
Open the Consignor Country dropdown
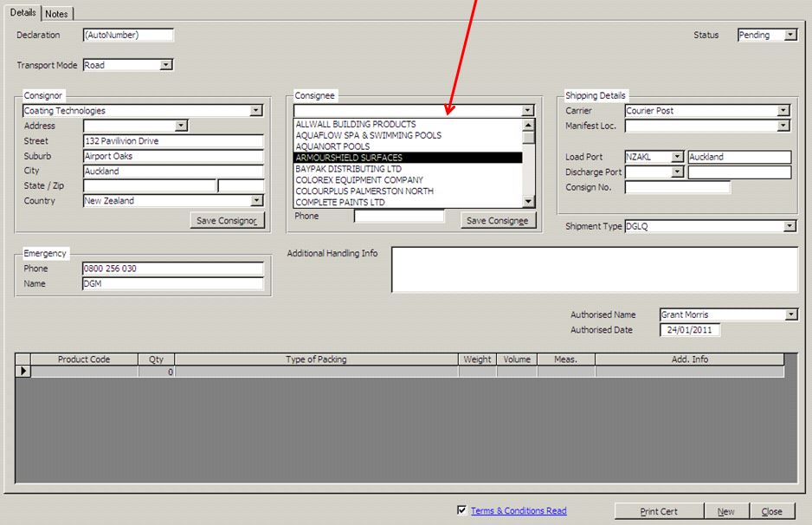click(256, 201)
